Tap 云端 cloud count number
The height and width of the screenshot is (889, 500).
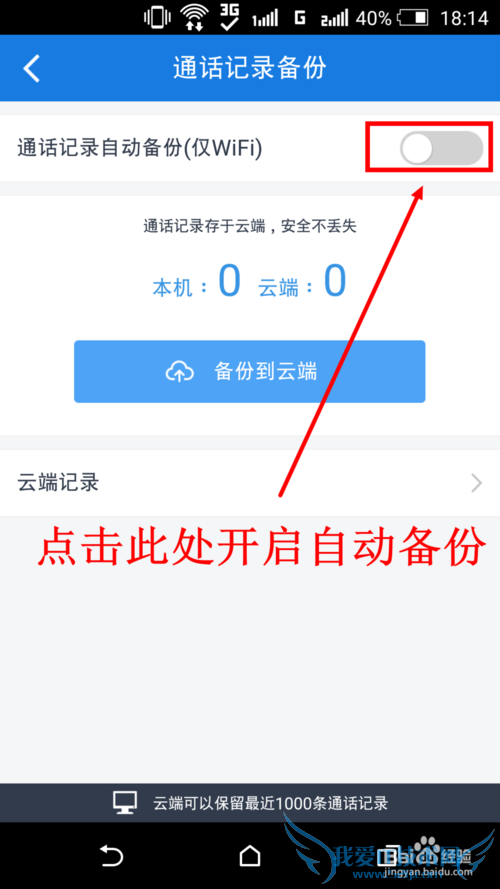pyautogui.click(x=334, y=281)
